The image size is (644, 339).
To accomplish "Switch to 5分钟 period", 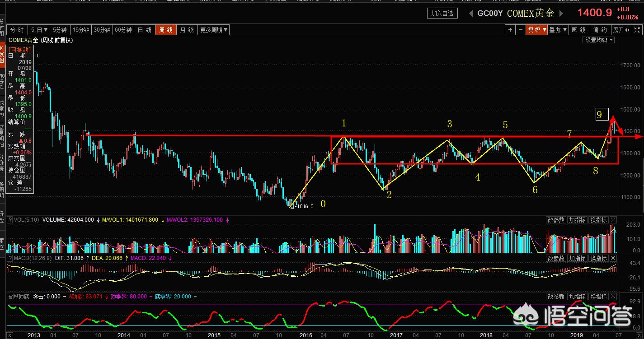I will click(60, 30).
